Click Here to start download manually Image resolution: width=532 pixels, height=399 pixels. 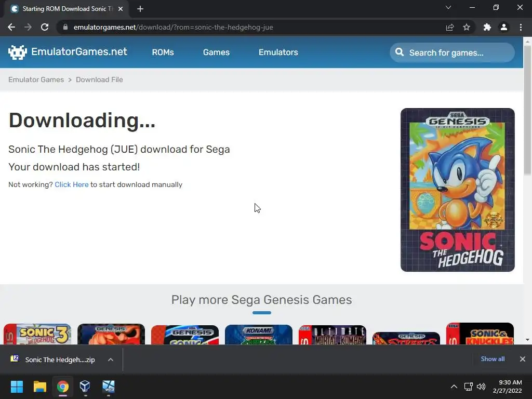tap(72, 184)
